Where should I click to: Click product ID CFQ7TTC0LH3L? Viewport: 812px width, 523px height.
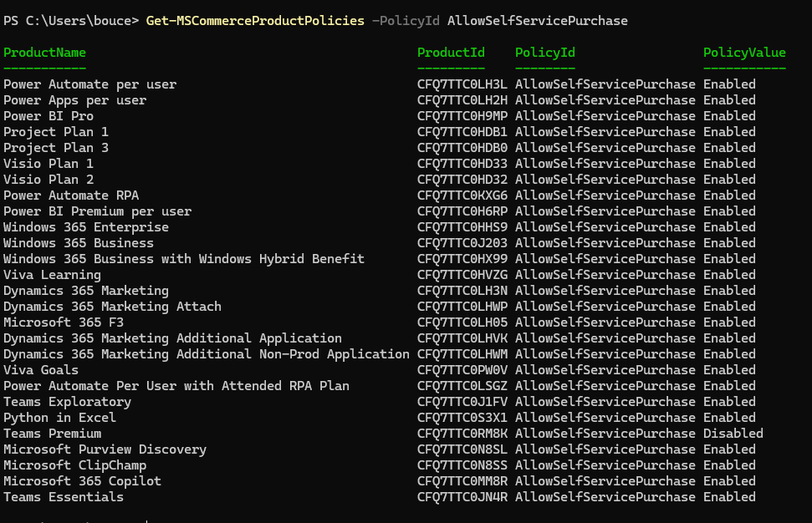click(x=462, y=84)
